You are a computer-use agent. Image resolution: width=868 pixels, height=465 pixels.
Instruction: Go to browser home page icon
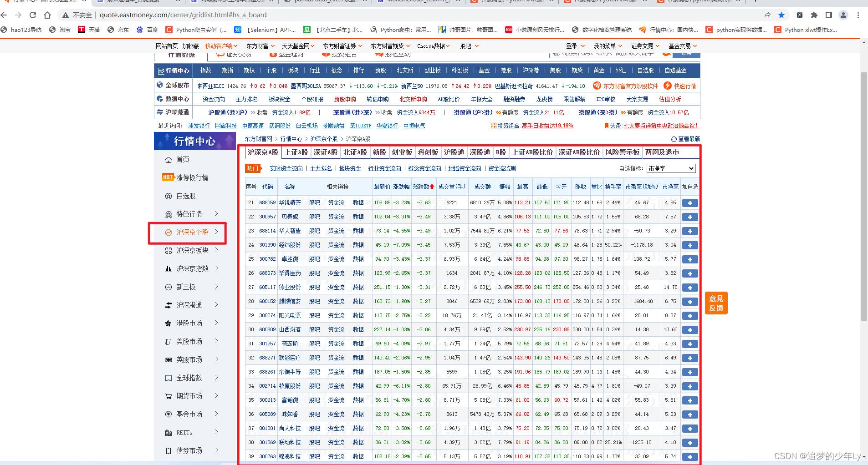47,15
